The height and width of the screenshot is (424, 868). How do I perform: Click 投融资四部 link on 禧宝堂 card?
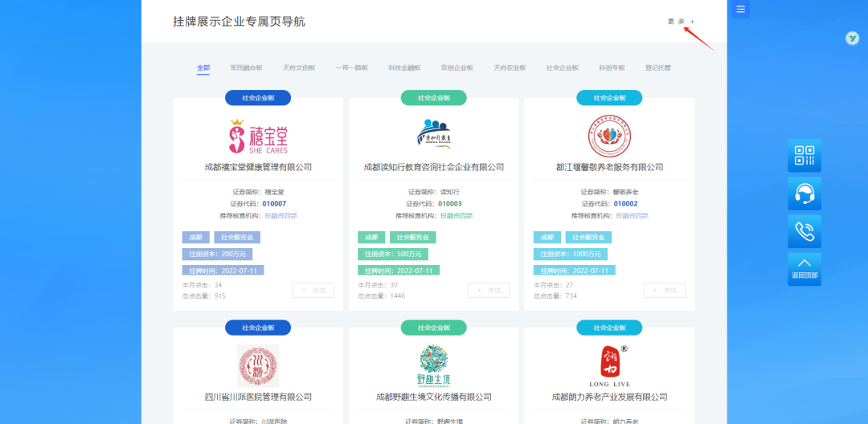coord(280,215)
